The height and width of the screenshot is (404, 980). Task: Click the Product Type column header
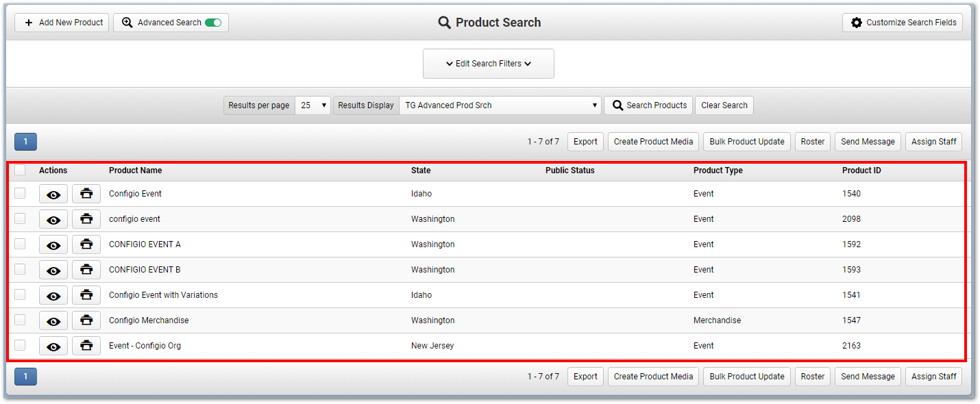[718, 171]
